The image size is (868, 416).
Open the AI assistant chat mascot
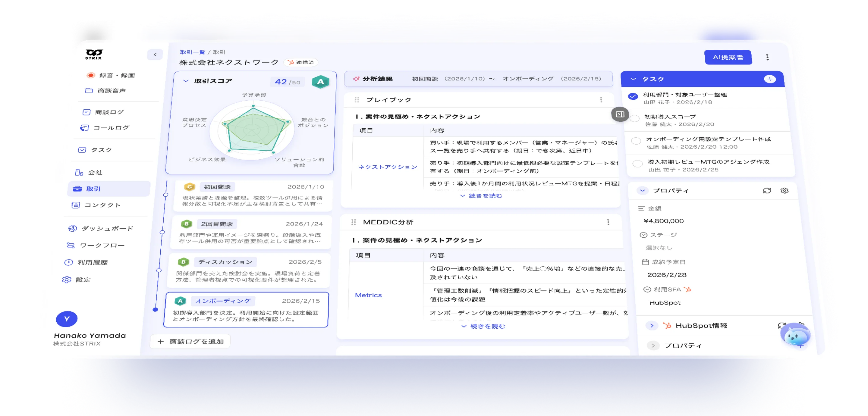(796, 334)
